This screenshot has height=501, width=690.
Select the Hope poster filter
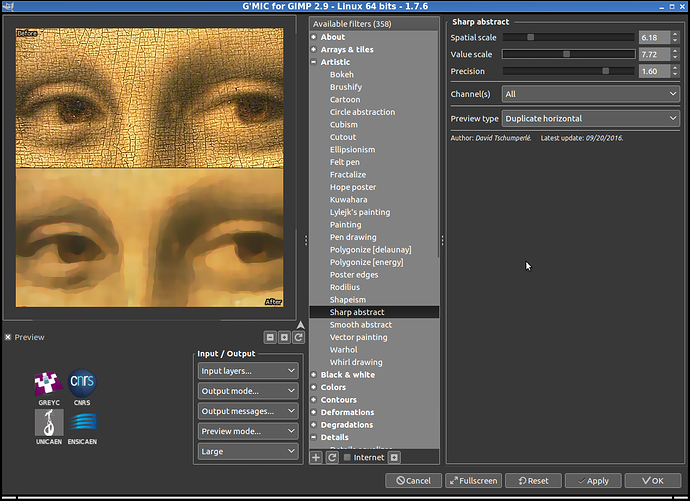(x=353, y=187)
